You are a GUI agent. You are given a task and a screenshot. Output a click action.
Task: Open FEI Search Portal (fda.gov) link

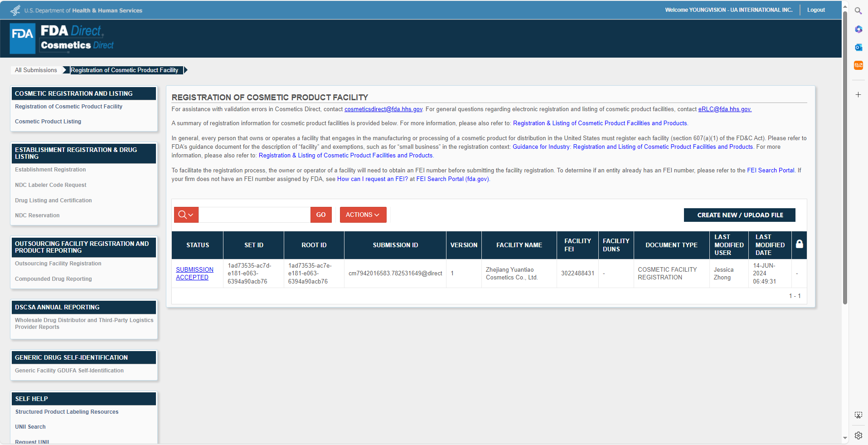pyautogui.click(x=452, y=179)
